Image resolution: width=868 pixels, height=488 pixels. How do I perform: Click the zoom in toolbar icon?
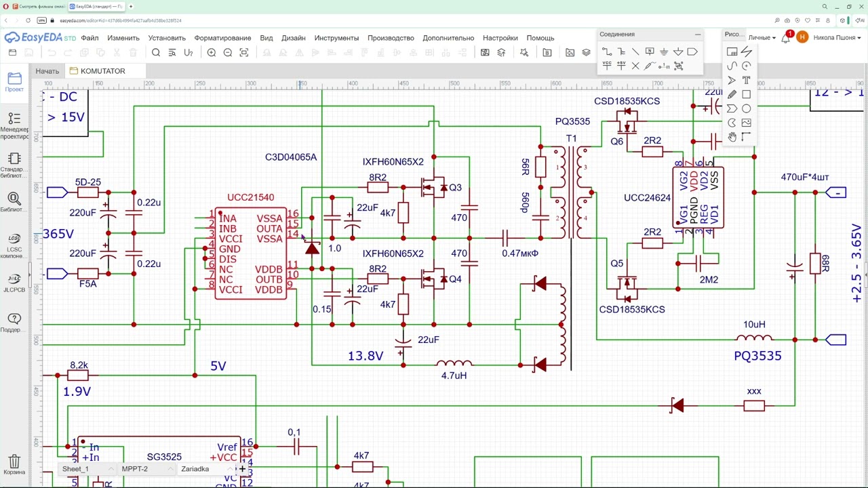pos(212,53)
